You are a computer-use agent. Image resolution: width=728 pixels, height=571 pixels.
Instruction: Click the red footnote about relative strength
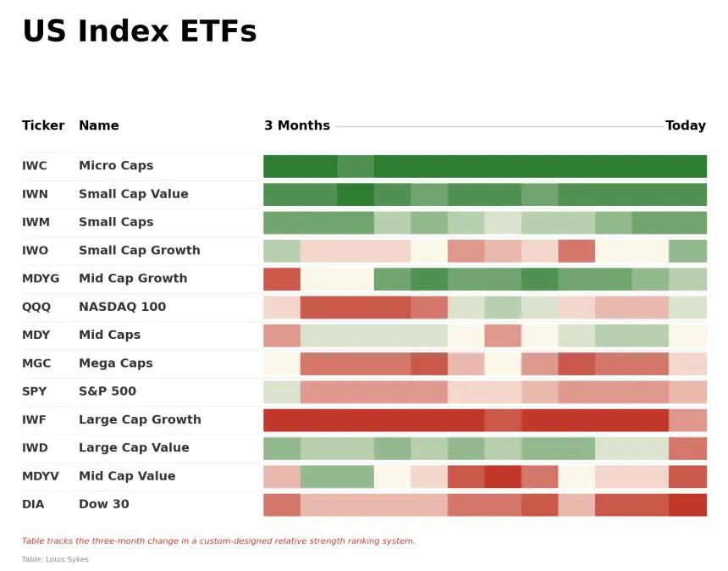pyautogui.click(x=218, y=541)
